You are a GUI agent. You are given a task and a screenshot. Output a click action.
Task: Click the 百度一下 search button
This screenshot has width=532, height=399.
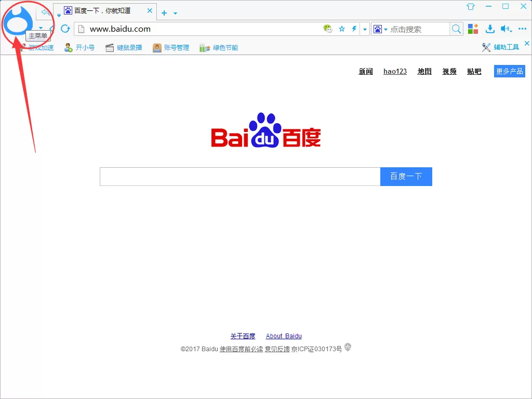(406, 177)
